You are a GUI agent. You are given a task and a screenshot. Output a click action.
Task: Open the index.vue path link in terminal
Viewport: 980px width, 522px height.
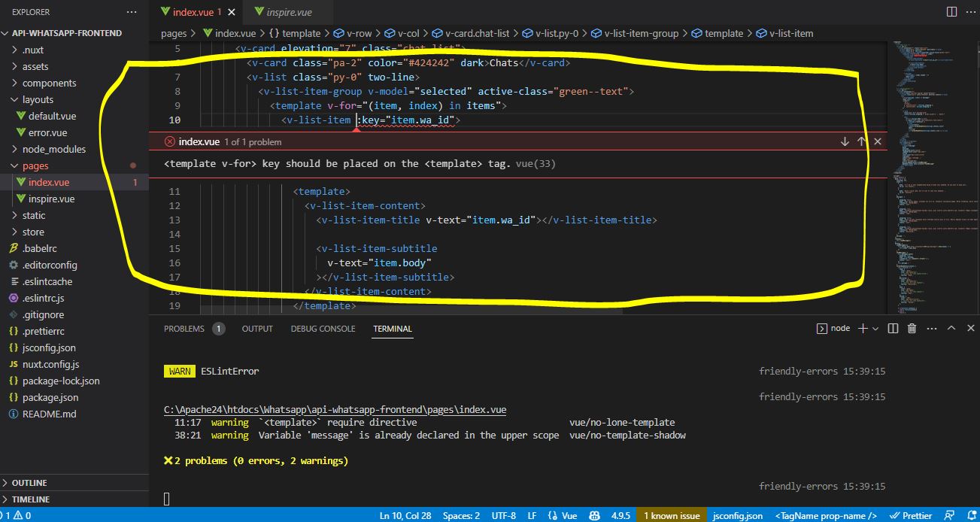point(334,410)
